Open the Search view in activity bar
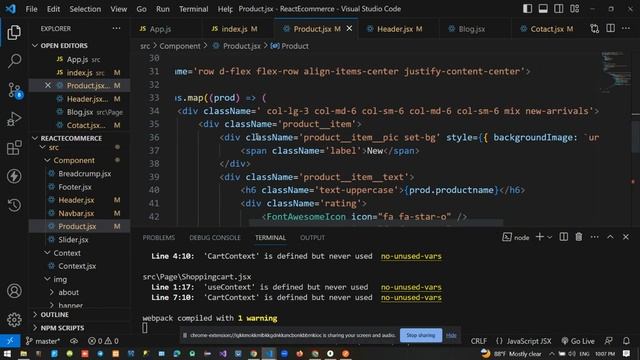The image size is (640, 360). point(14,61)
